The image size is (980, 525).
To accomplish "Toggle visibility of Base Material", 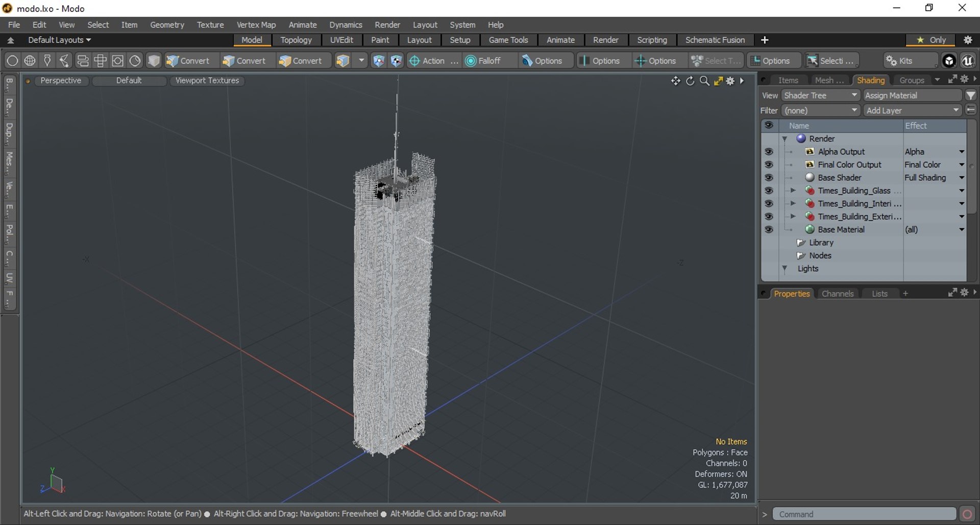I will point(769,230).
